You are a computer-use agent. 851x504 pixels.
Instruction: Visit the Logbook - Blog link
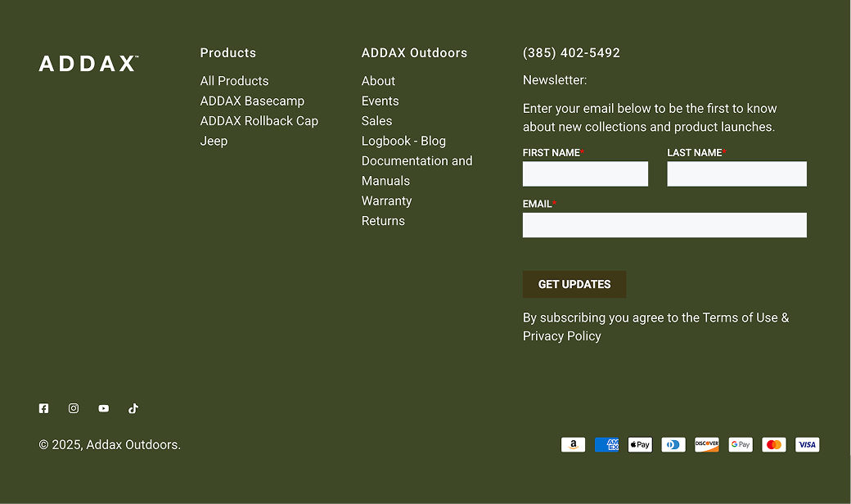click(x=403, y=141)
